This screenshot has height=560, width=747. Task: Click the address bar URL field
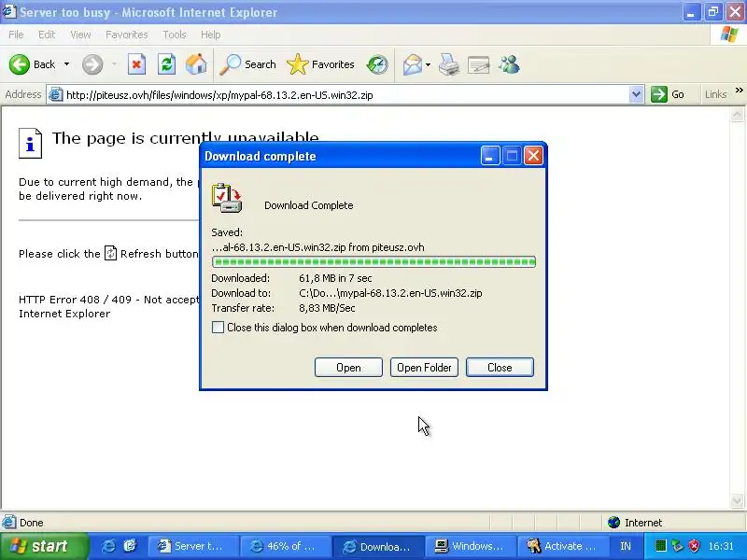click(x=345, y=95)
